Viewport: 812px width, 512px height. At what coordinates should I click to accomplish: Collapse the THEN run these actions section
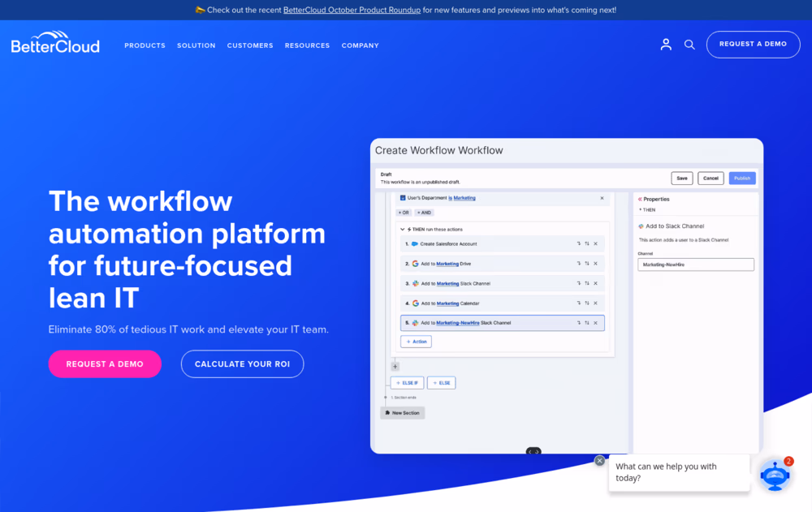pyautogui.click(x=403, y=230)
